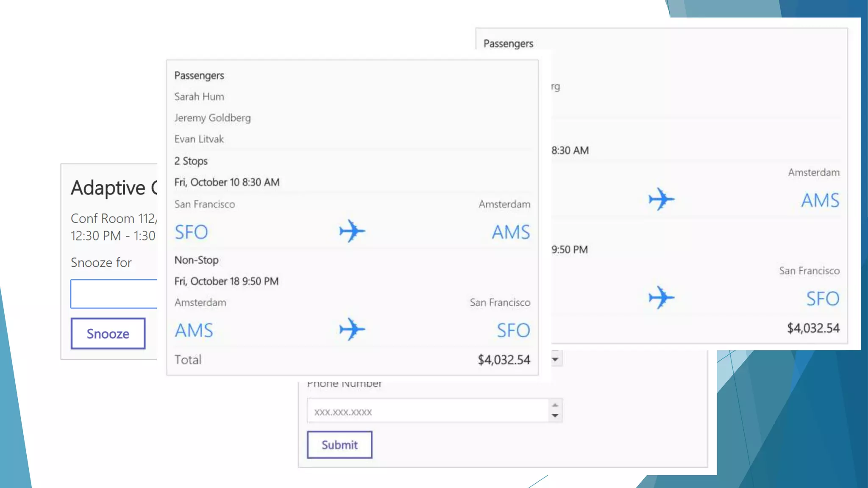Click the $4,032.54 amount on the Total row
The width and height of the screenshot is (868, 488).
[504, 360]
